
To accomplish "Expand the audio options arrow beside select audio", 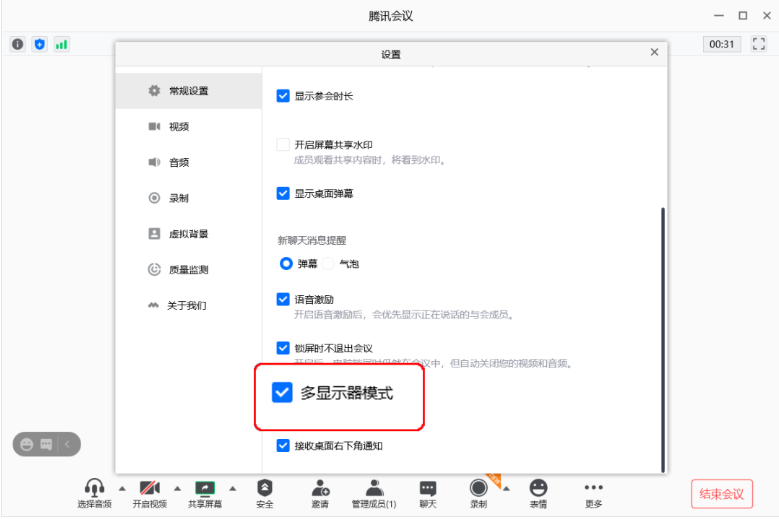I will coord(123,488).
